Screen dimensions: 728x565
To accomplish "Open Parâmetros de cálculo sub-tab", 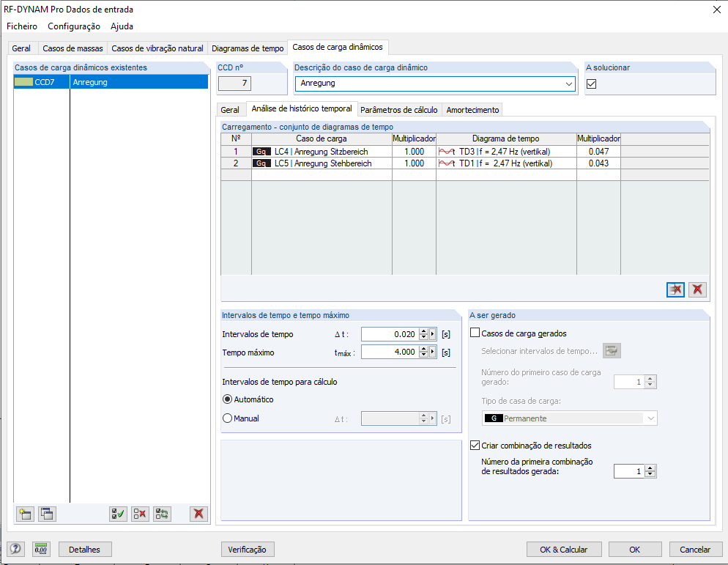I will click(x=399, y=110).
